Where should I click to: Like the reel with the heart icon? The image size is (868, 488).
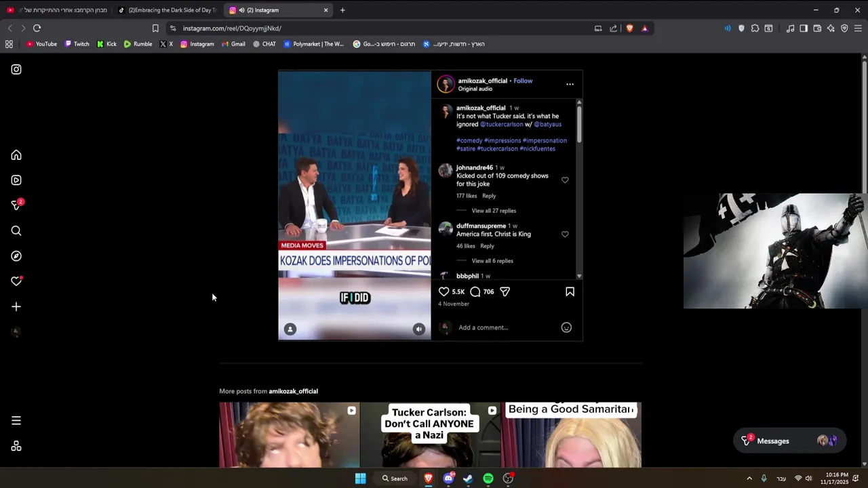443,291
